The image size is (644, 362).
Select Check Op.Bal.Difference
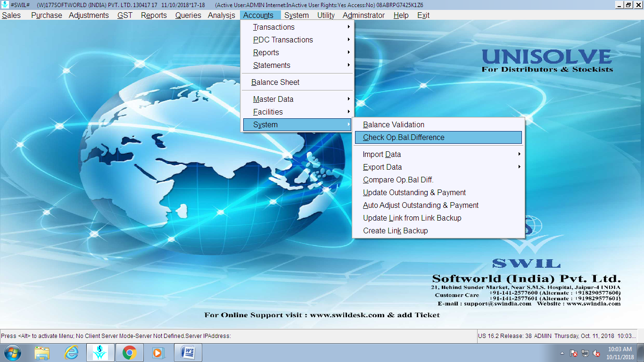pyautogui.click(x=438, y=137)
